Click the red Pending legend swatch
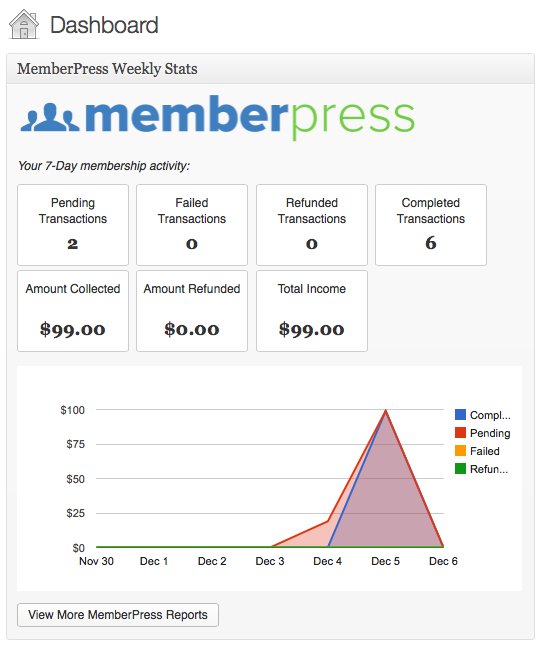 click(x=460, y=433)
